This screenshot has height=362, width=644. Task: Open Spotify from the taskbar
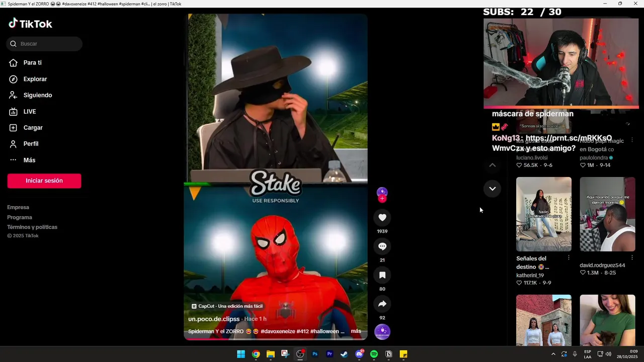[x=374, y=354]
